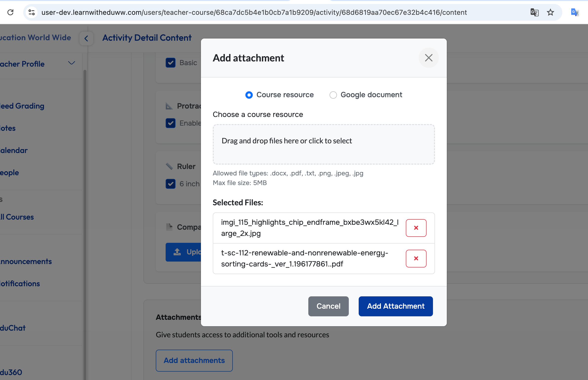Toggle the Basic checkbox
Screen dimensions: 588x380
point(171,63)
